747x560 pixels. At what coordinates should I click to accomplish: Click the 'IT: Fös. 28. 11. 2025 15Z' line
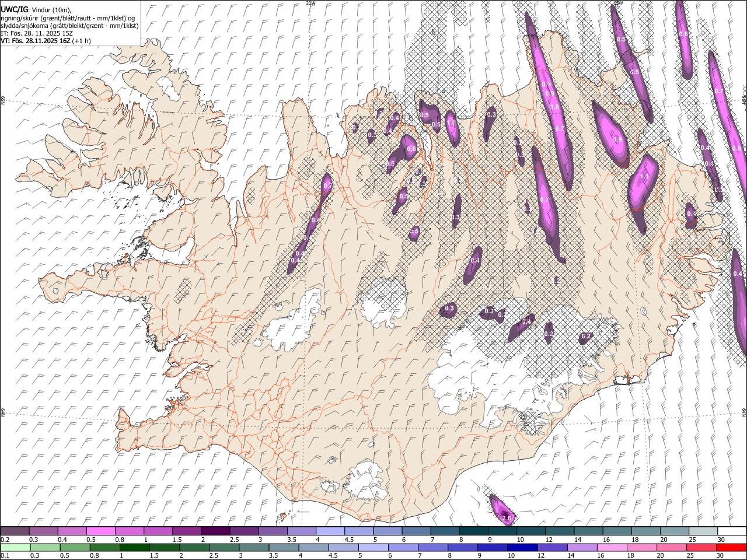(37, 33)
